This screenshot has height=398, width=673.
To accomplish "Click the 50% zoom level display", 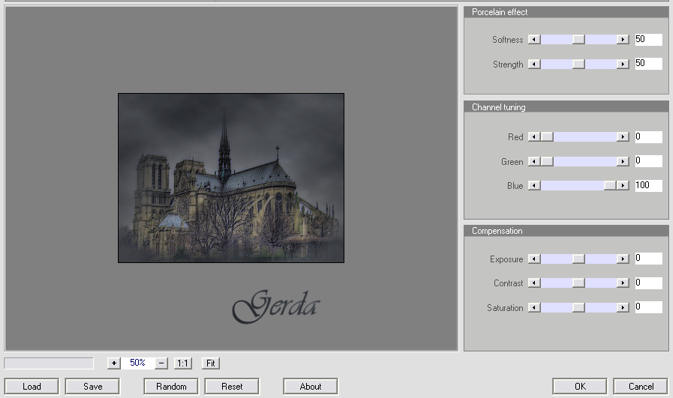I will point(137,363).
